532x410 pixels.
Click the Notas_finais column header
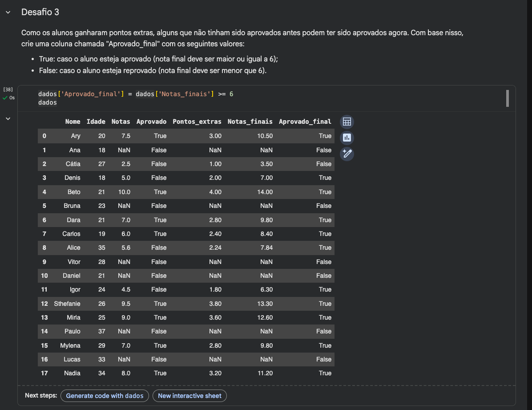click(x=250, y=122)
